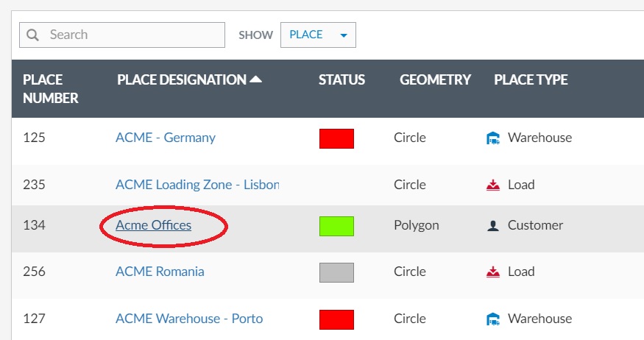Open the ACME Warehouse - Porto link
The width and height of the screenshot is (644, 340).
click(189, 319)
